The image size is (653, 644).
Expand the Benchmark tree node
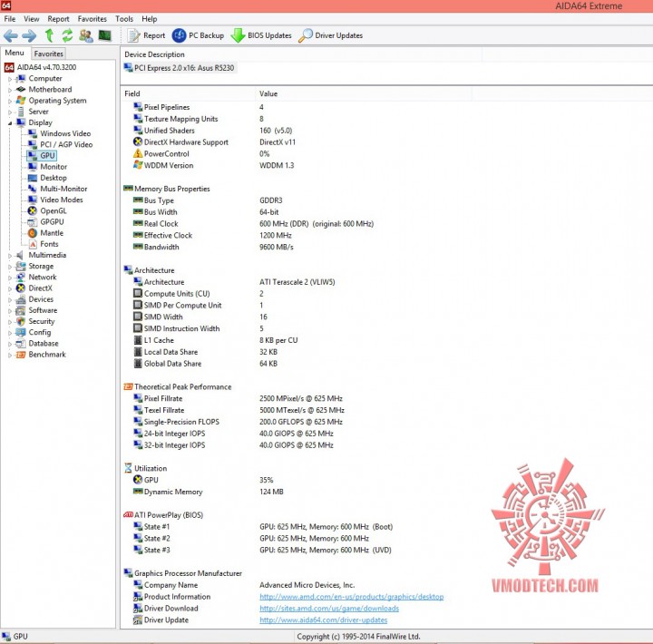pyautogui.click(x=10, y=355)
